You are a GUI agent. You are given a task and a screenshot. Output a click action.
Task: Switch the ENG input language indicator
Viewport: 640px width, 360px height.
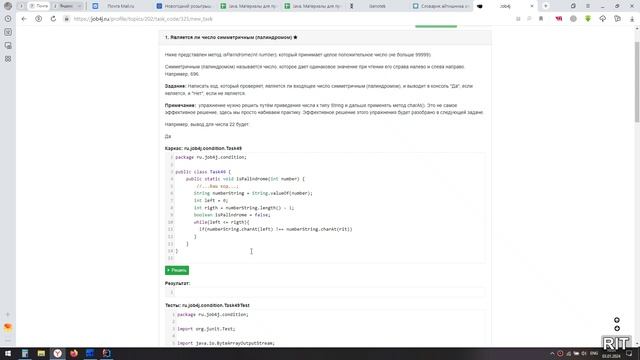coord(594,353)
